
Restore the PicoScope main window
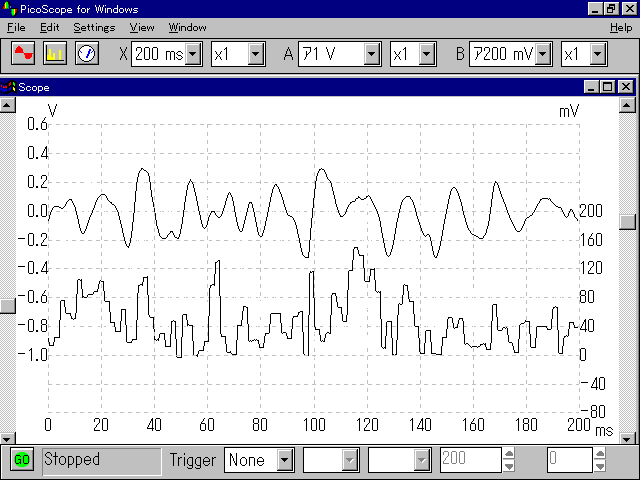click(611, 9)
